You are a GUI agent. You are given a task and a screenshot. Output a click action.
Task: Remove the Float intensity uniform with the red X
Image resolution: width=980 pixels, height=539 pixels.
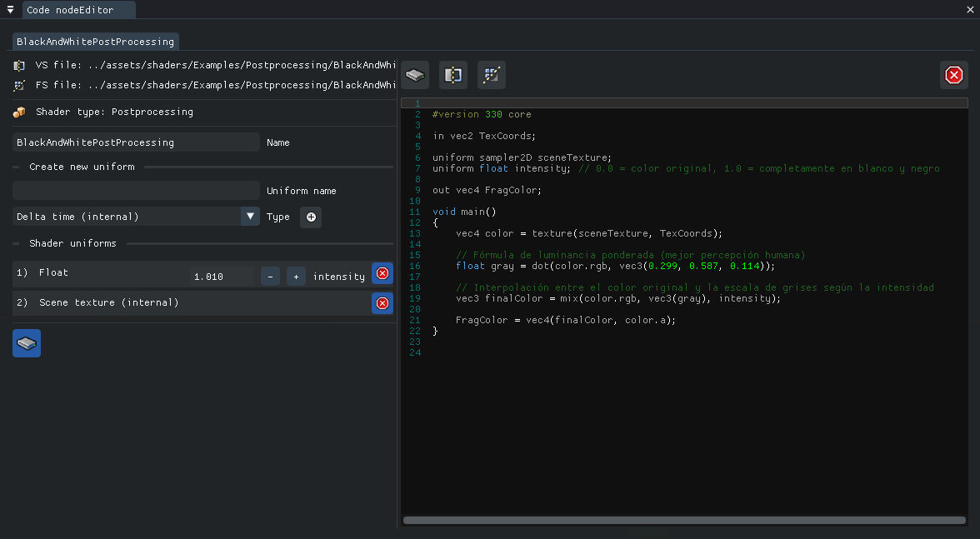(x=382, y=272)
